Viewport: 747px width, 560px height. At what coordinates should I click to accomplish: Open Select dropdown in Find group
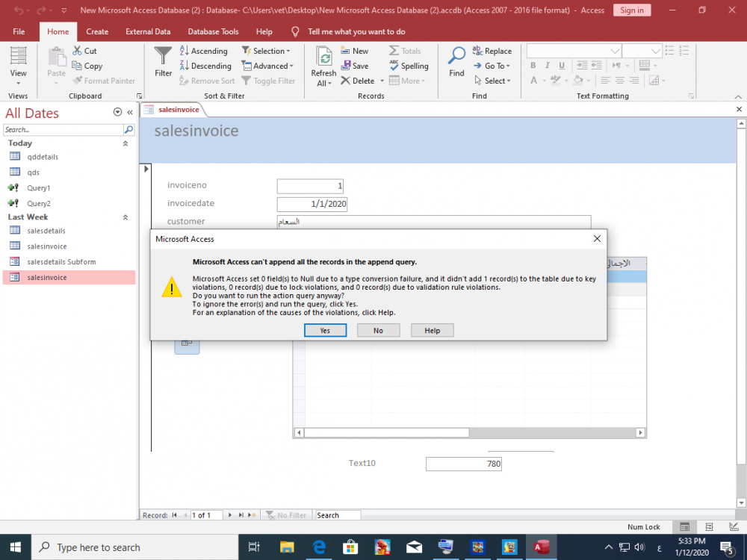click(492, 81)
